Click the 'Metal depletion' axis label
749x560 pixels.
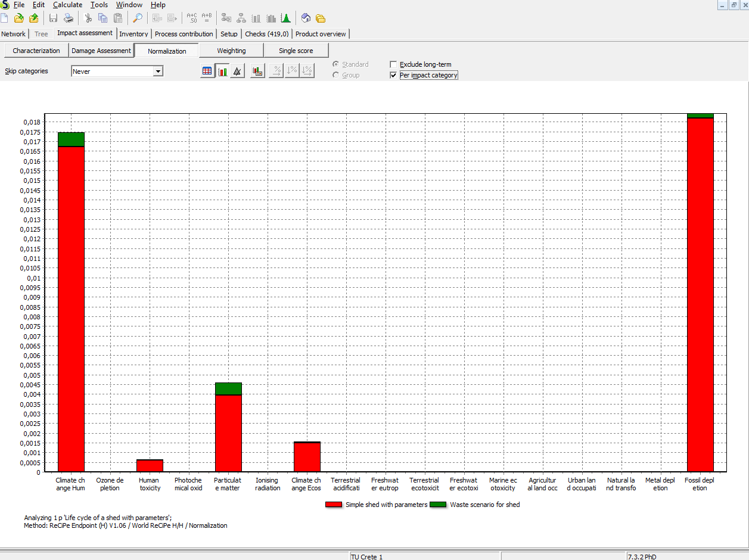coord(660,484)
